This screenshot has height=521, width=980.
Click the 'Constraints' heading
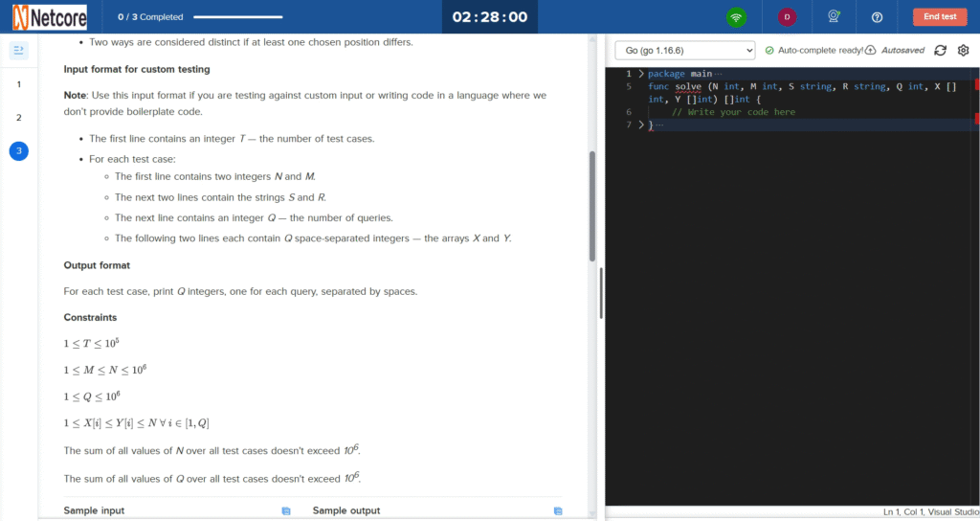90,317
